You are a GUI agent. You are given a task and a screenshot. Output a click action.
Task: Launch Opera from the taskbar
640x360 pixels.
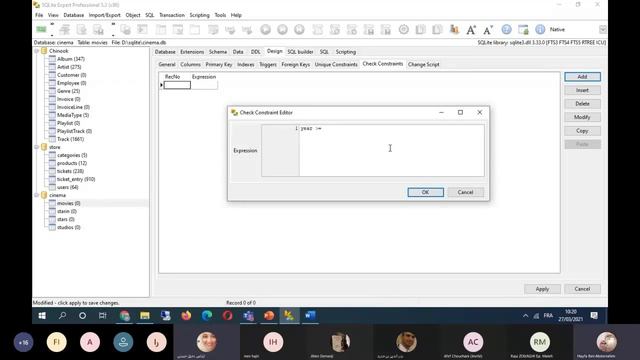[227, 316]
